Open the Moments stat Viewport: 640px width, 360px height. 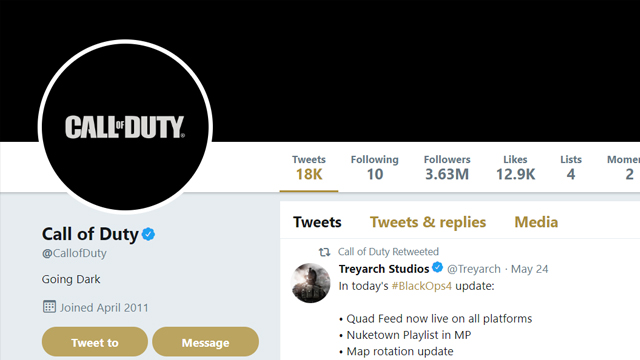click(624, 168)
